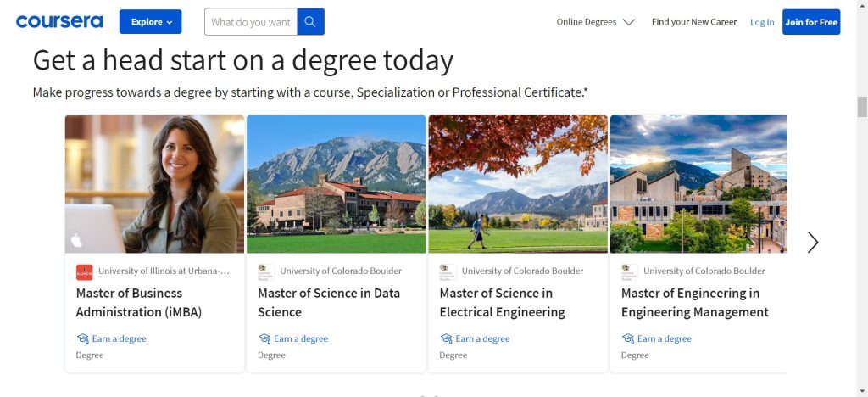The width and height of the screenshot is (868, 397).
Task: Click the University of Illinois logo icon
Action: pos(84,272)
